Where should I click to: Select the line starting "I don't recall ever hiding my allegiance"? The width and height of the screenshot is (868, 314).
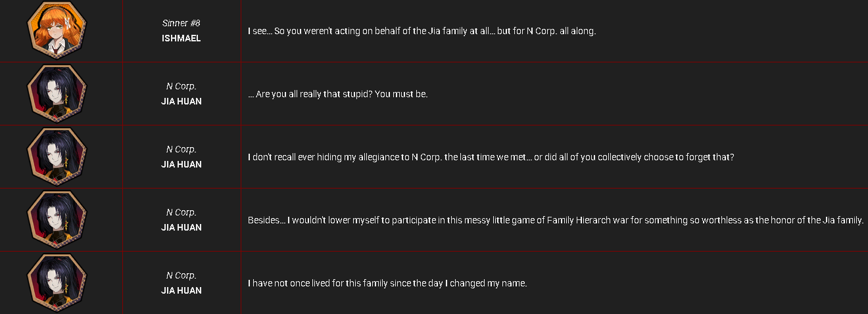pyautogui.click(x=491, y=158)
